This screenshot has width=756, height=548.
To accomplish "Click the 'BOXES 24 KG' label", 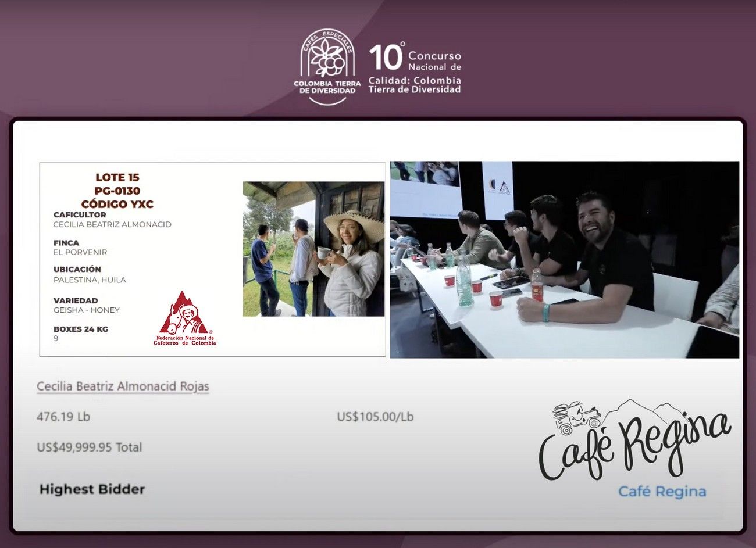I will pyautogui.click(x=81, y=329).
